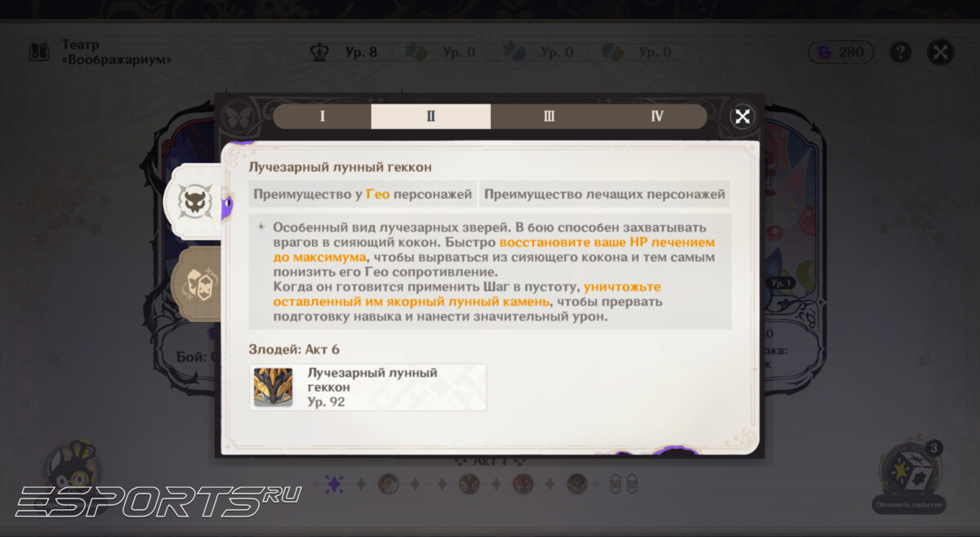The height and width of the screenshot is (537, 980).
Task: Switch to tab III
Action: coord(549,116)
